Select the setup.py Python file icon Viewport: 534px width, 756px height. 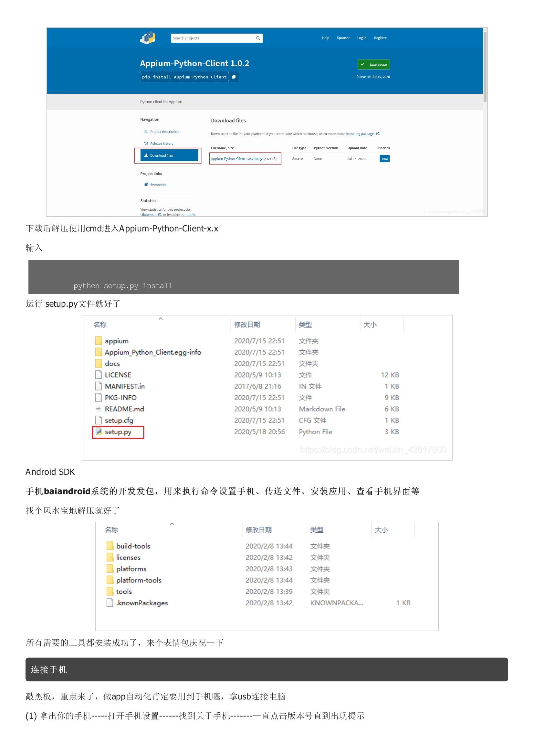pos(99,432)
